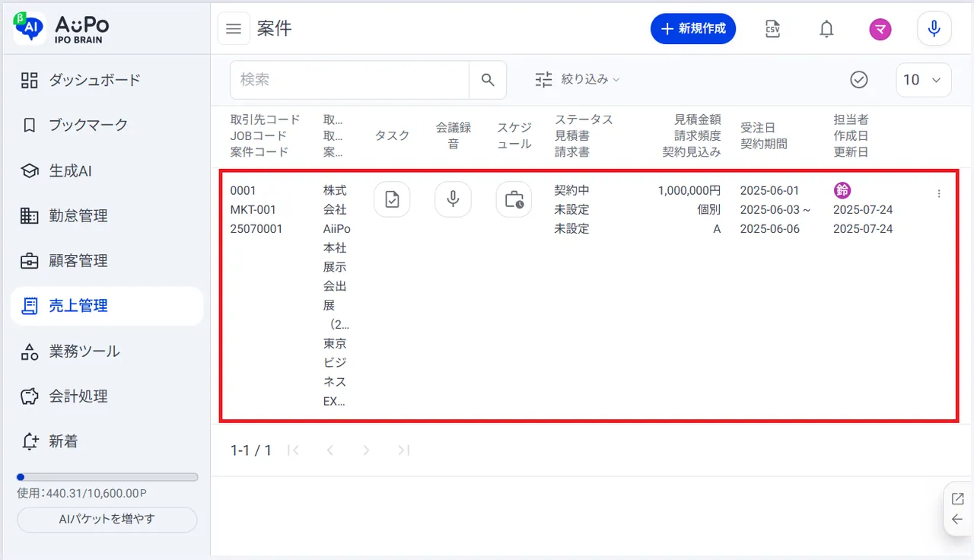Click the open-in-new-window icon
This screenshot has height=560, width=974.
click(x=957, y=499)
